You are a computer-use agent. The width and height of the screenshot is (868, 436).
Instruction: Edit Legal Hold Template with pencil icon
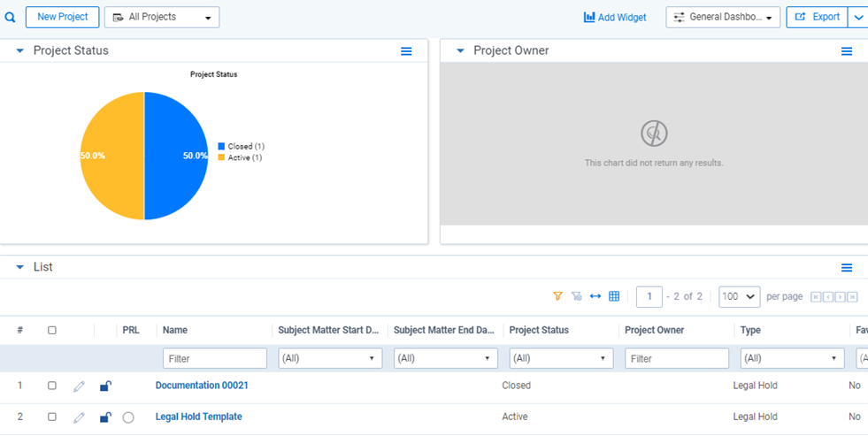(79, 417)
